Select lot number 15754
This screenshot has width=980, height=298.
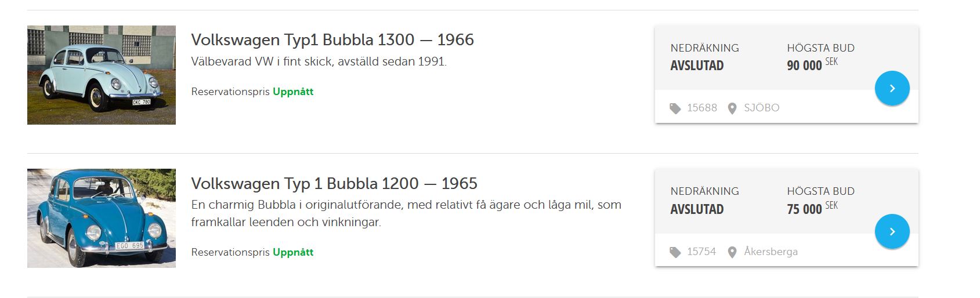[x=701, y=252]
